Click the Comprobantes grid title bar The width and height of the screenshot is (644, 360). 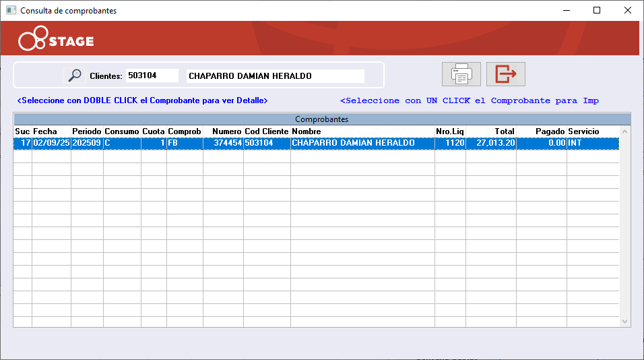coord(321,119)
